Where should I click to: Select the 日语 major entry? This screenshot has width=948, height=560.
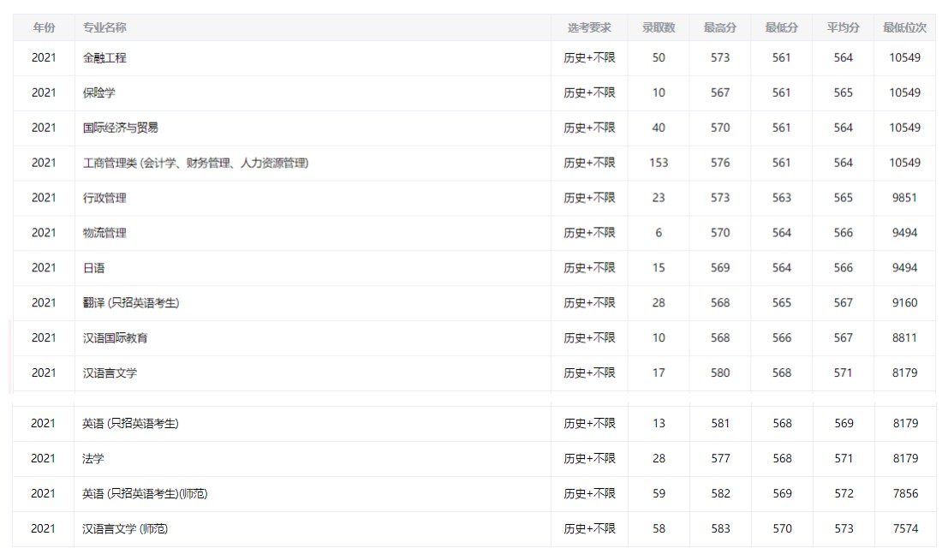[93, 268]
